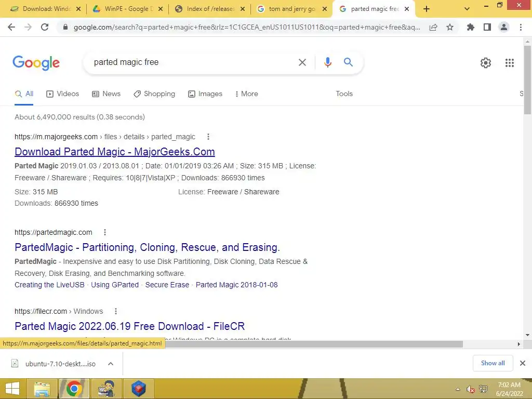Open the blue cube taskbar app

click(138, 389)
